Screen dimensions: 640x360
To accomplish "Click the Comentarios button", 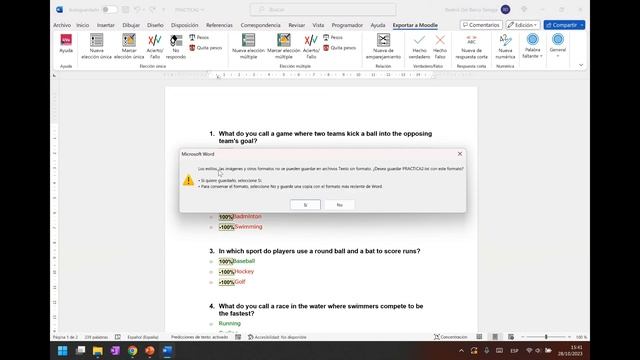I will click(481, 25).
